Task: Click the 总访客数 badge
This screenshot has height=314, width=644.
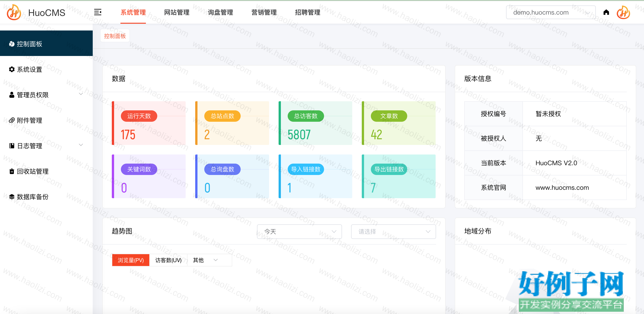Action: [x=305, y=116]
